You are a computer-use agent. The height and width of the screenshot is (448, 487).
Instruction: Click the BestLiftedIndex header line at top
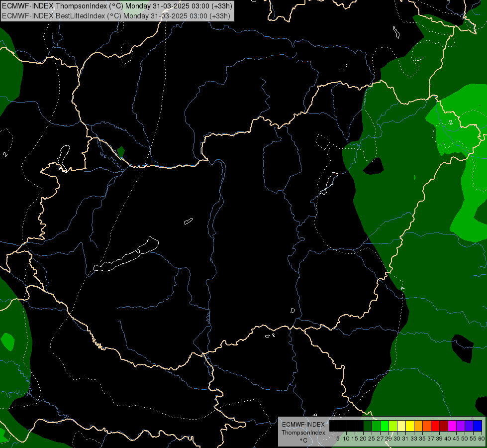[116, 16]
